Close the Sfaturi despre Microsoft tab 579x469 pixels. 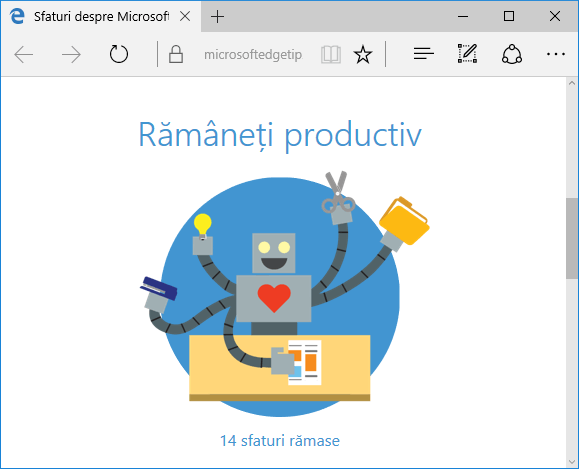(185, 16)
